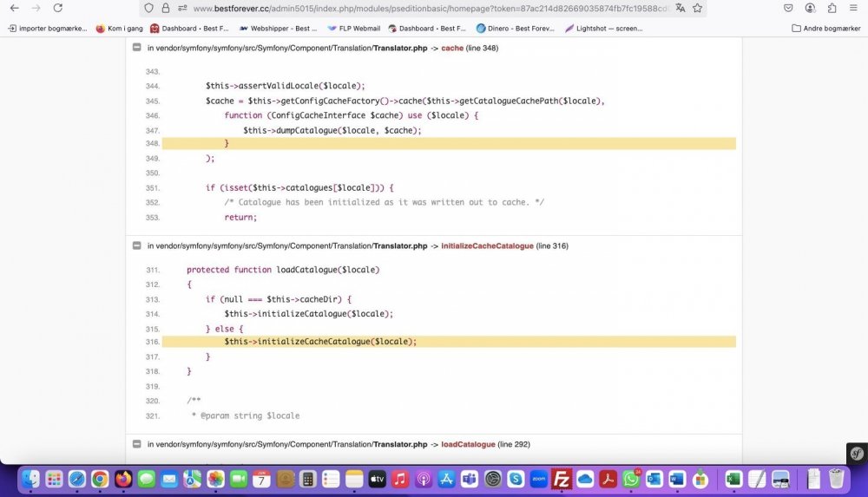
Task: Open Apple TV from the Dock
Action: coord(377,479)
